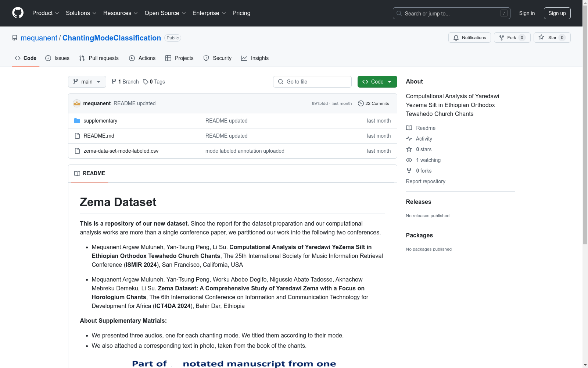Click the Releases heading in sidebar

pos(419,202)
